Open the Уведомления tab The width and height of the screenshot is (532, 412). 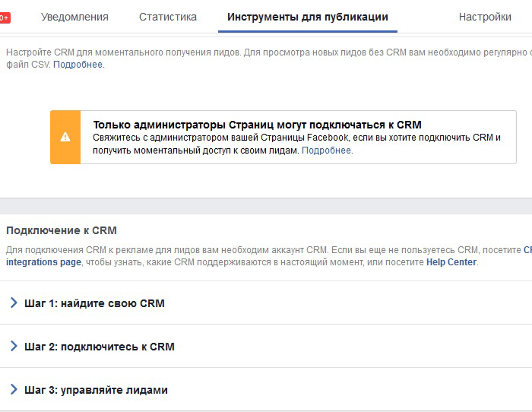[x=74, y=17]
